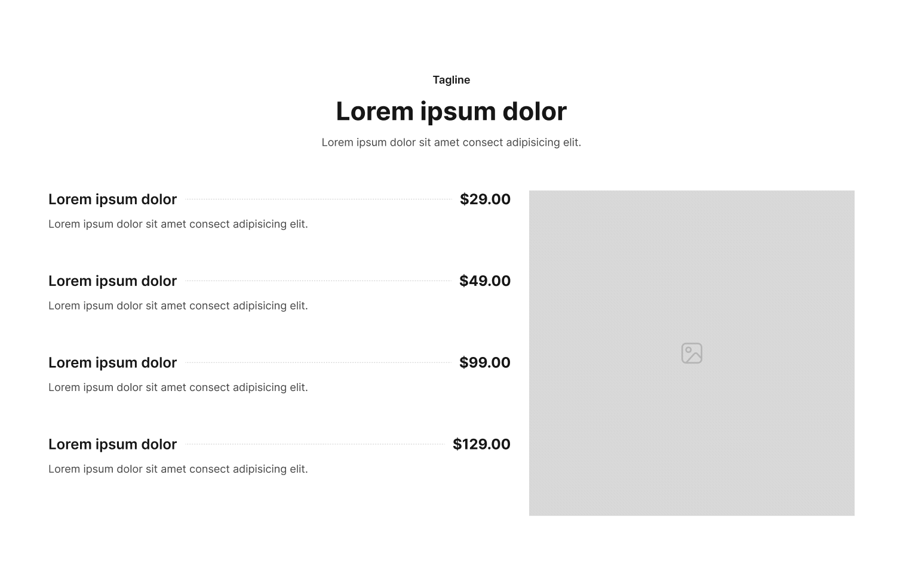This screenshot has width=903, height=588.
Task: Select the third pricing item title
Action: 112,363
